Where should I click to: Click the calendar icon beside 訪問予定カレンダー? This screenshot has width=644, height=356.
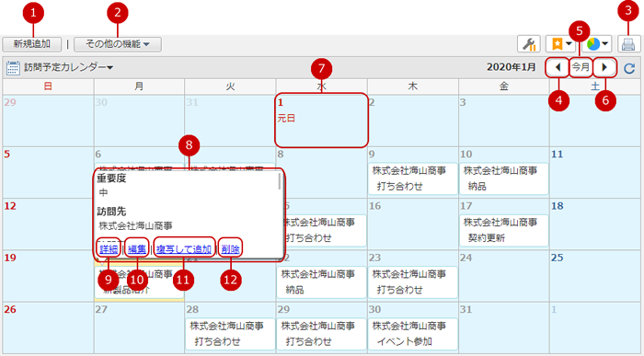click(13, 68)
